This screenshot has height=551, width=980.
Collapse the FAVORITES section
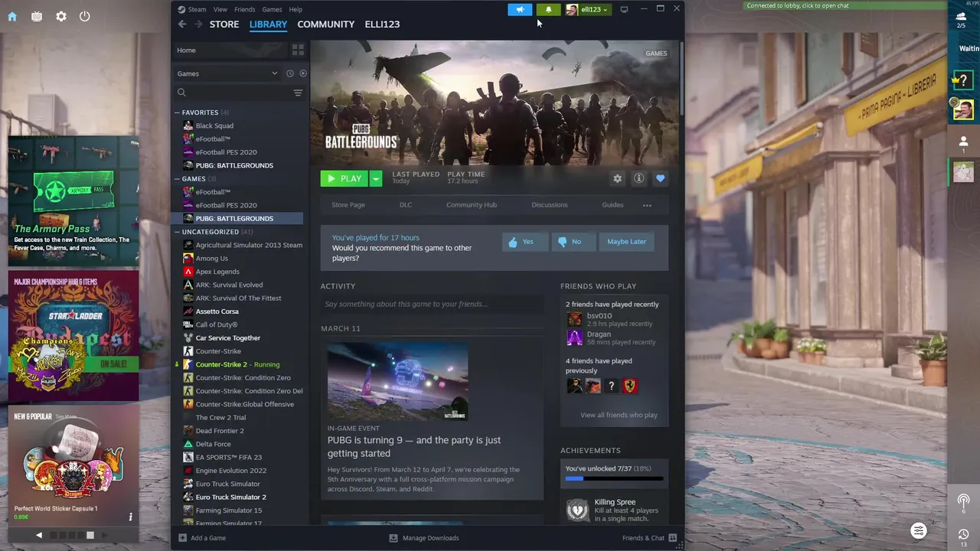pyautogui.click(x=177, y=112)
